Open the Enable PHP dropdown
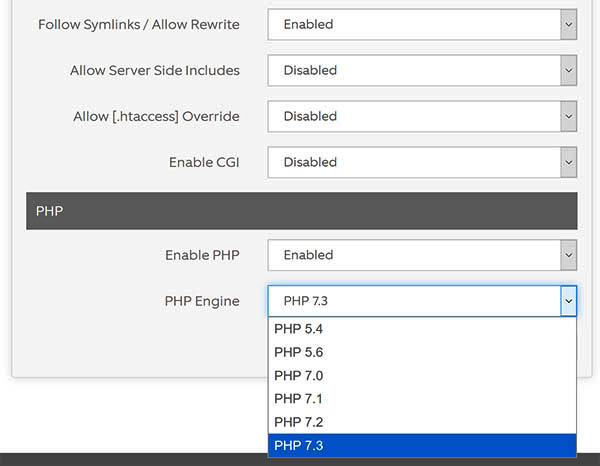The image size is (600, 466). [x=422, y=255]
